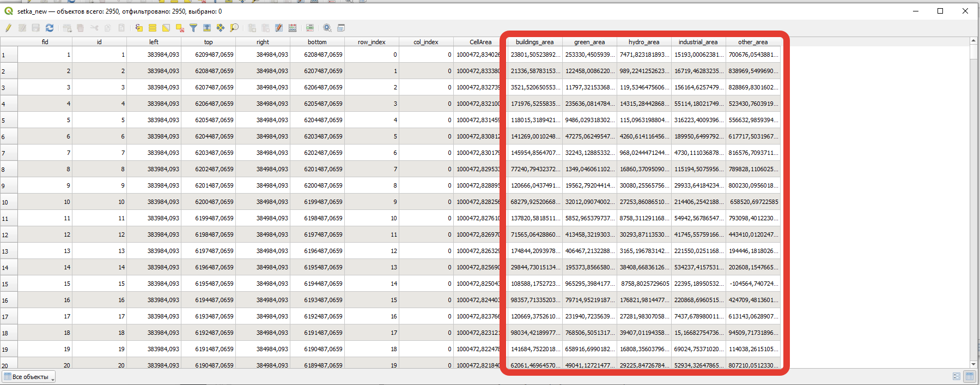Pan map to selected rows

pyautogui.click(x=221, y=28)
